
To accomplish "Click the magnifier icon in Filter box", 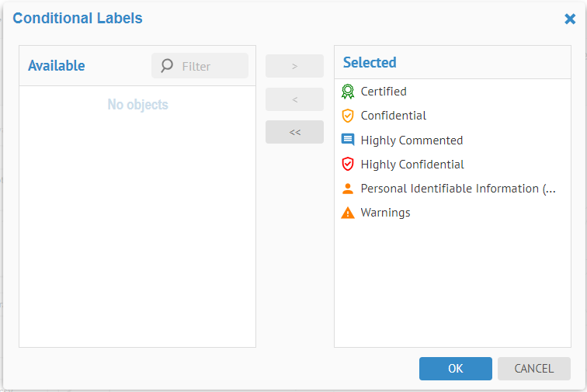I will coord(167,66).
